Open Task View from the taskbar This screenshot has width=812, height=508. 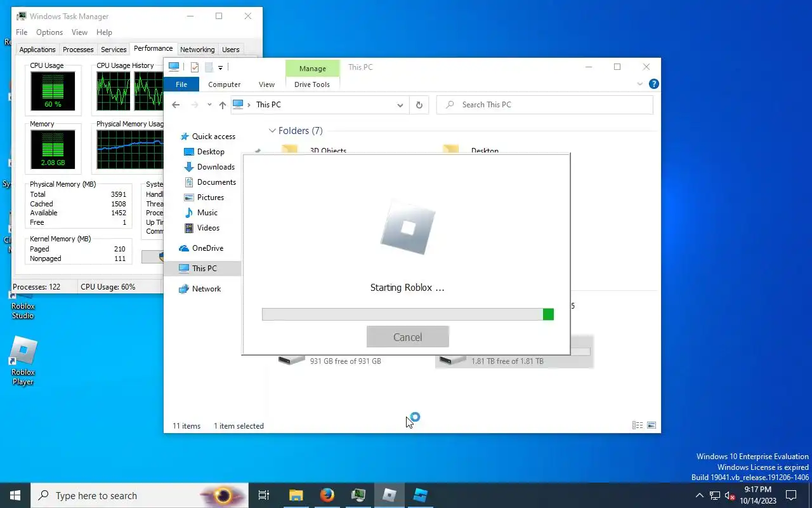click(x=264, y=495)
